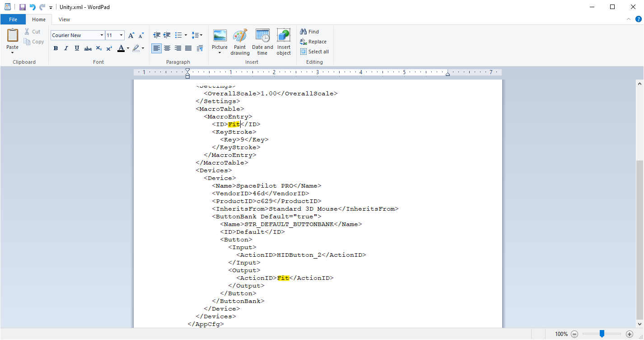This screenshot has height=340, width=644.
Task: Open WordPad Help
Action: 639,19
